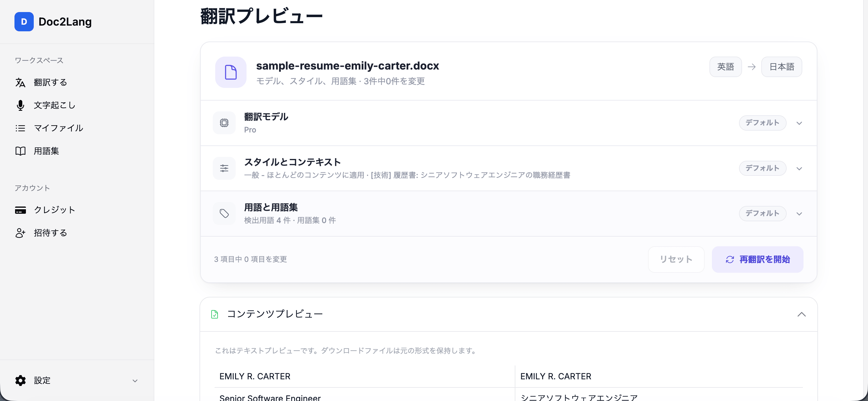Click the Doc2Lang blue D logo
Image resolution: width=868 pixels, height=401 pixels.
[x=24, y=22]
